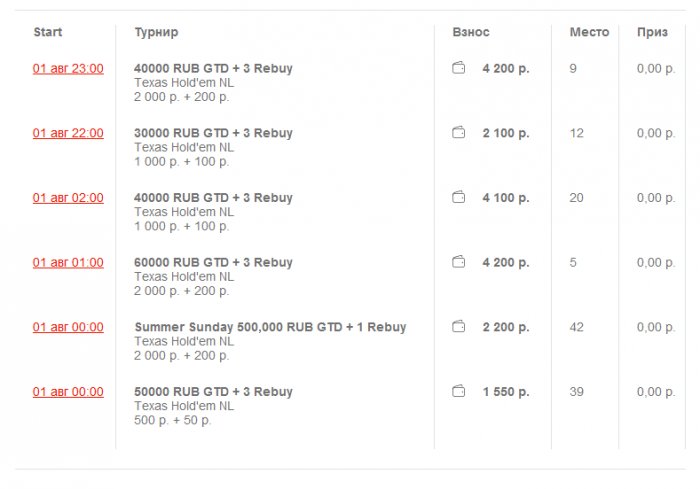Screen dimensions: 700x489
Task: Click wallet icon beside 2 100 р. buy-in
Action: tap(459, 133)
